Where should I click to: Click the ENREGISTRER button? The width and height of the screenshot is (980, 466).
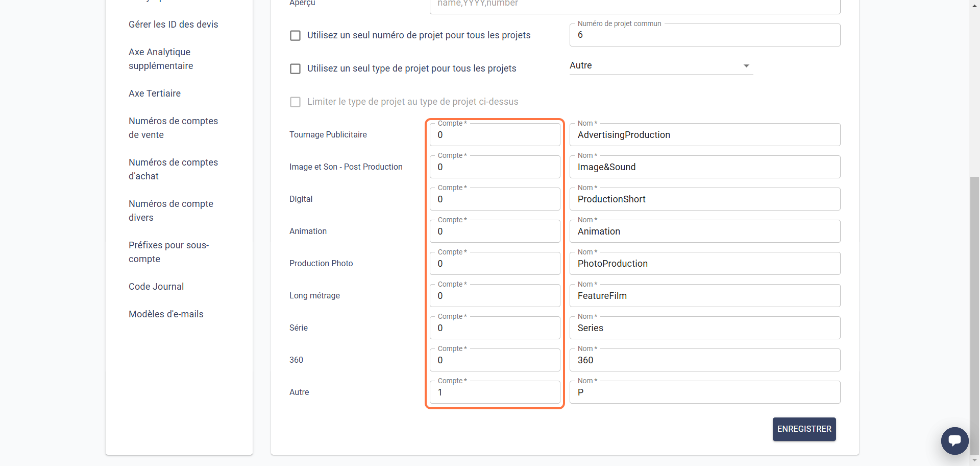[804, 429]
